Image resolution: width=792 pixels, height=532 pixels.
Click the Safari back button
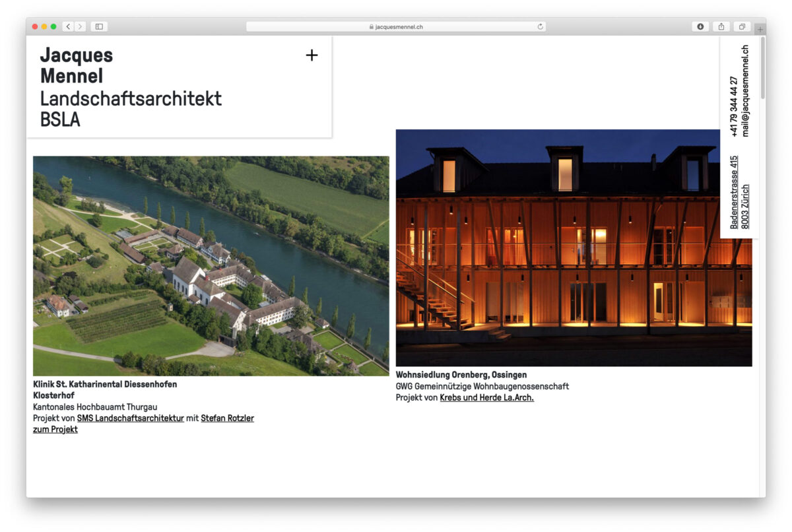tap(68, 26)
